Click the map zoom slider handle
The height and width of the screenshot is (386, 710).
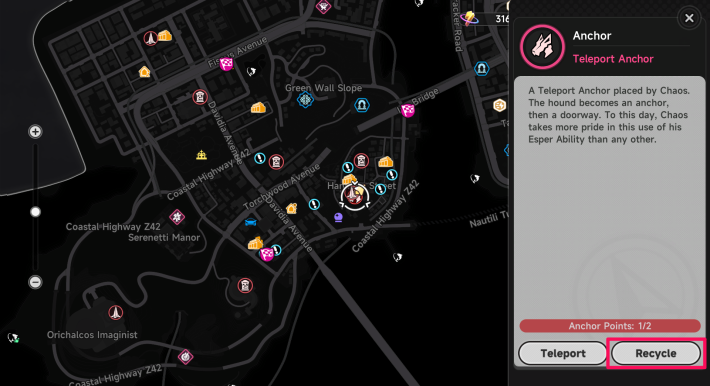coord(35,212)
